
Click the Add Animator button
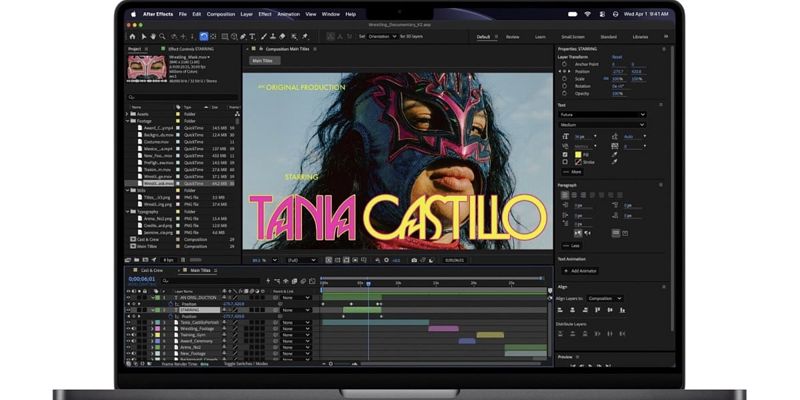[x=580, y=271]
